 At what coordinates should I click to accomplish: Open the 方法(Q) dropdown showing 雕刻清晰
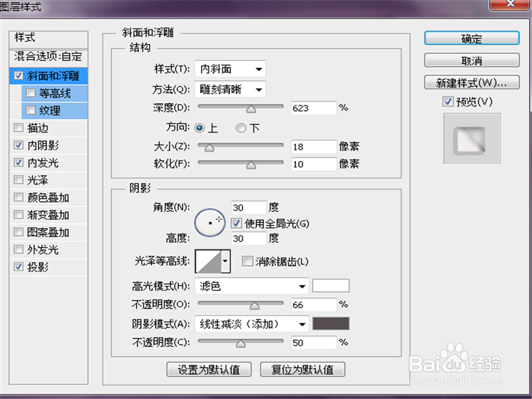(x=230, y=89)
